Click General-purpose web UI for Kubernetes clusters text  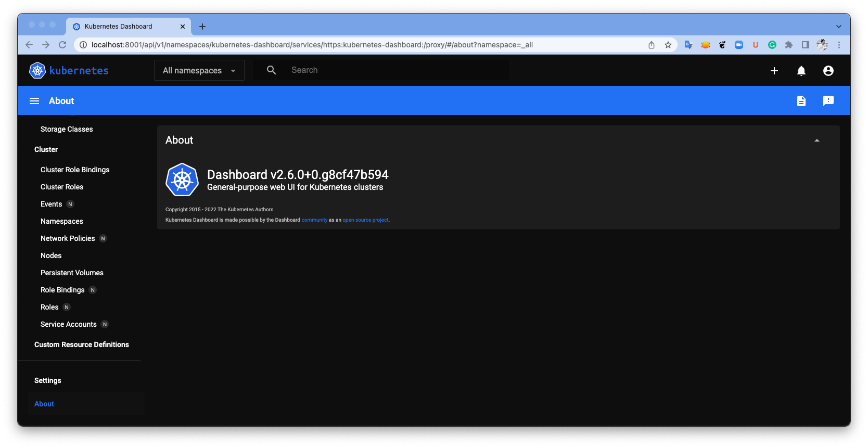point(295,187)
